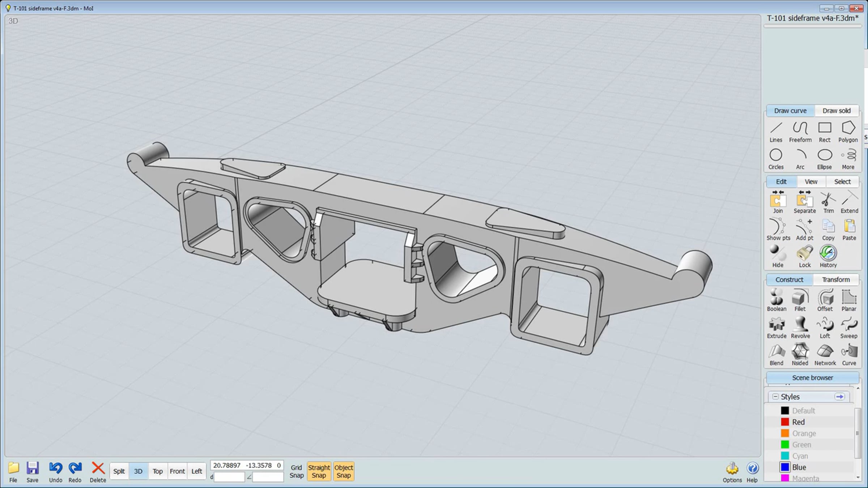The width and height of the screenshot is (868, 488).
Task: Activate the Trim tool
Action: 828,203
